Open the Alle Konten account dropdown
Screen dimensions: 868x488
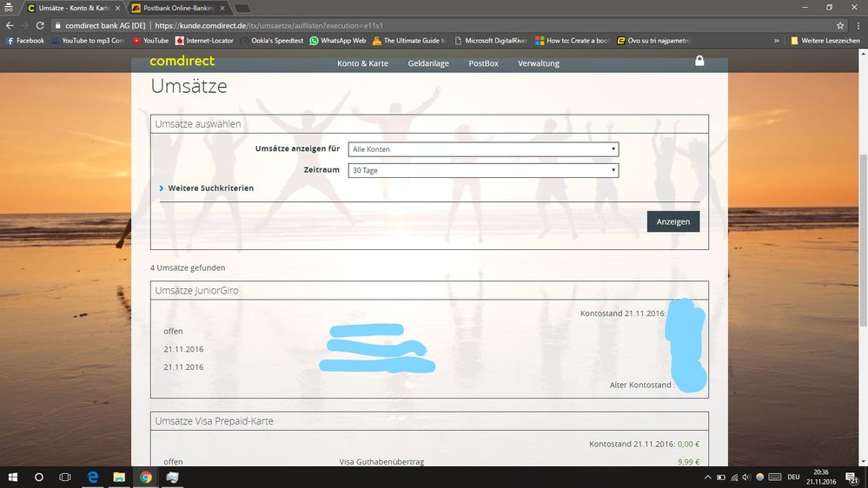click(483, 149)
